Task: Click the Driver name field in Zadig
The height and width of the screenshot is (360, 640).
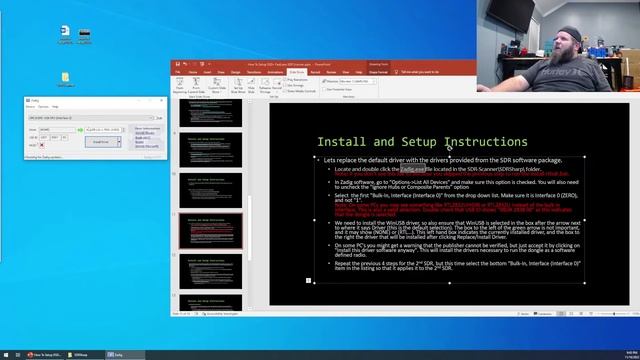Action: 57,130
